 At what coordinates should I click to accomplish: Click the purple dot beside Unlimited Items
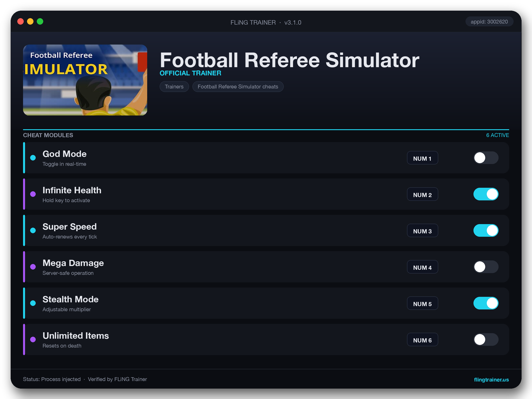pyautogui.click(x=33, y=339)
